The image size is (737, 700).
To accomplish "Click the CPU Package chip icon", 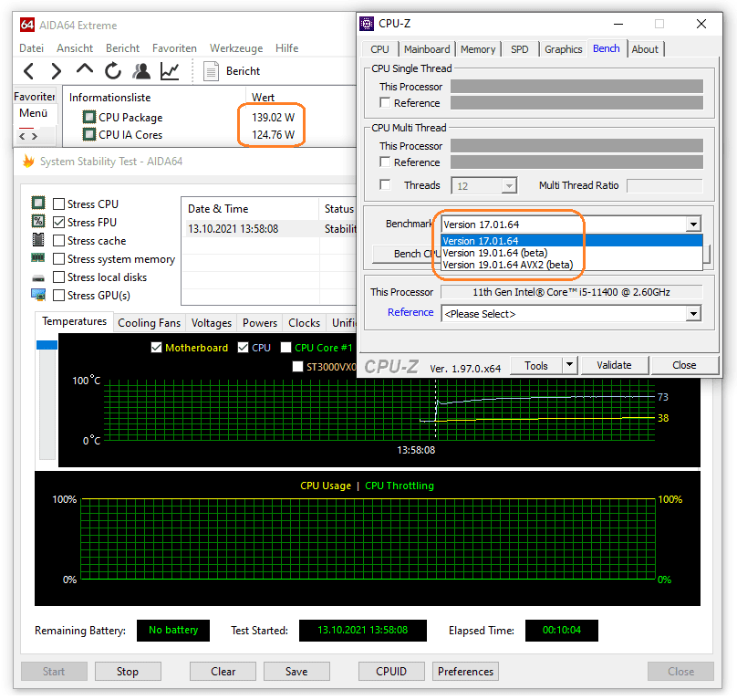I will (x=88, y=117).
